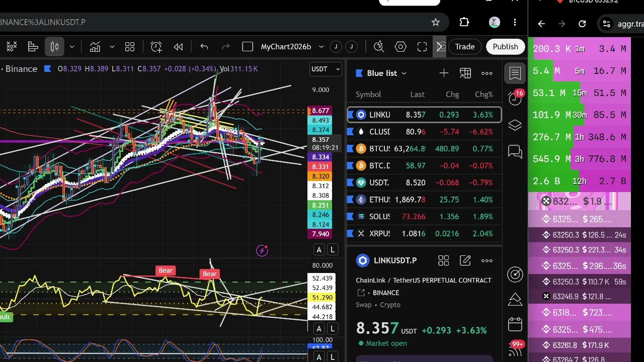This screenshot has height=362, width=644.
Task: Open the watchlist panel sidebar icon
Action: (x=515, y=73)
